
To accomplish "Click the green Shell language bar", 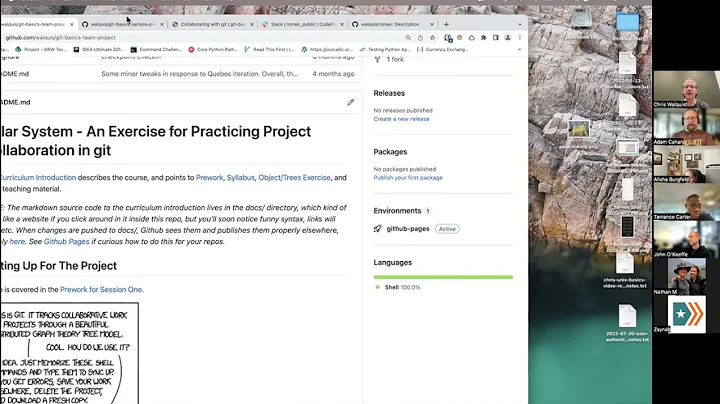I will 443,277.
